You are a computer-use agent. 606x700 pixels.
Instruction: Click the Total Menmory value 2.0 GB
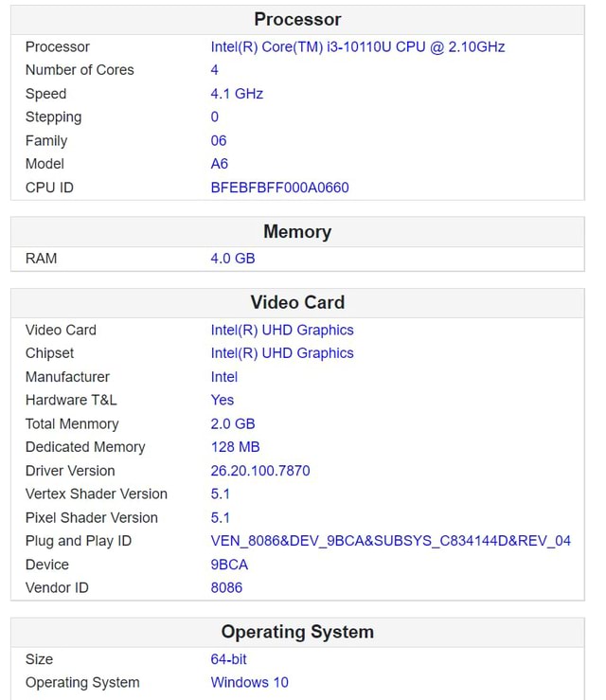coord(233,423)
